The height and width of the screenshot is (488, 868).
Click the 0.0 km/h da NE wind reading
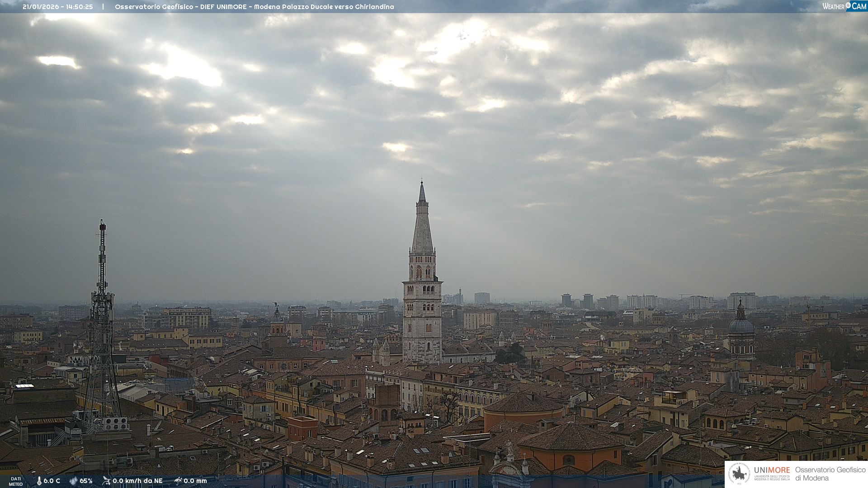coord(137,481)
